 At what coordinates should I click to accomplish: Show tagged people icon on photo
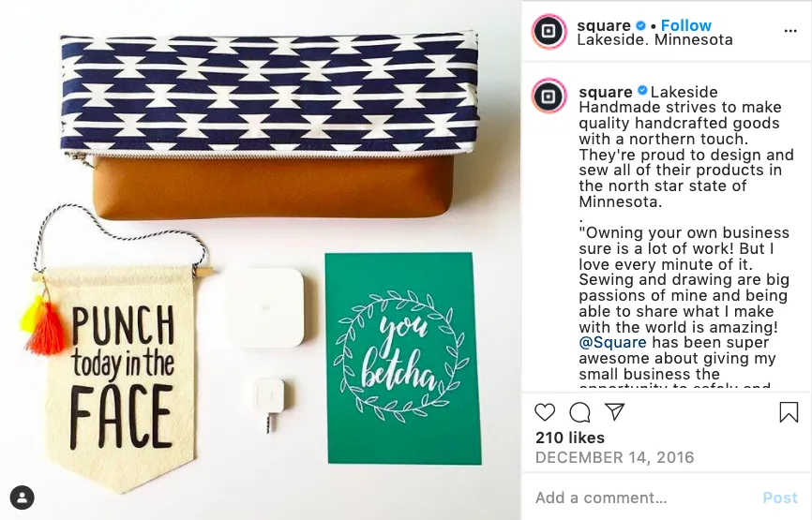tap(22, 498)
